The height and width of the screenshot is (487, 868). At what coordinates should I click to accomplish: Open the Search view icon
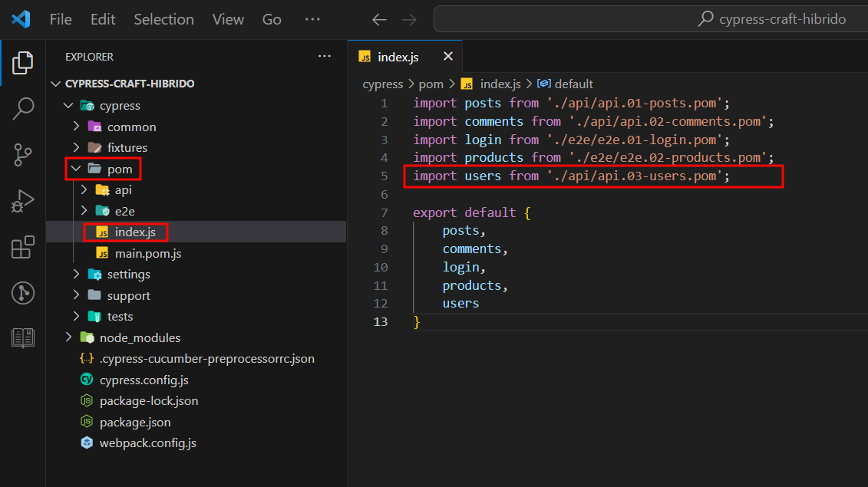tap(23, 108)
